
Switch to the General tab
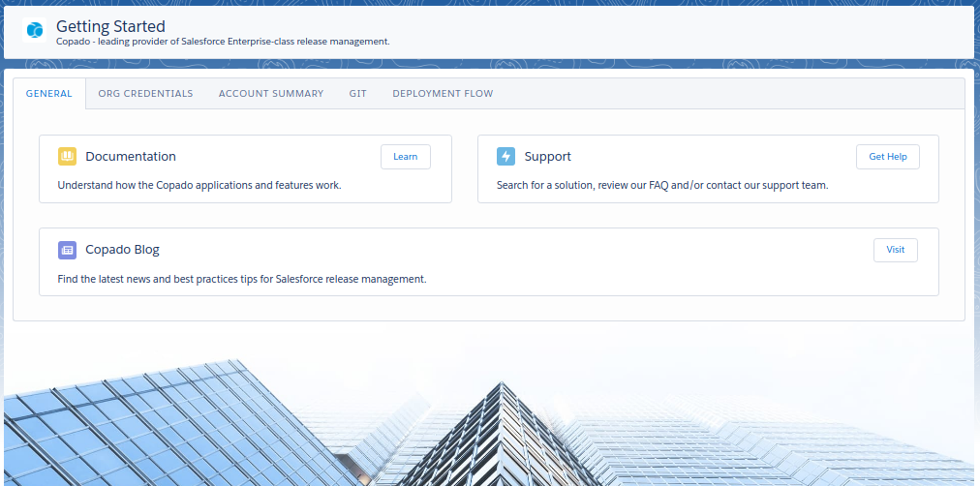click(48, 94)
